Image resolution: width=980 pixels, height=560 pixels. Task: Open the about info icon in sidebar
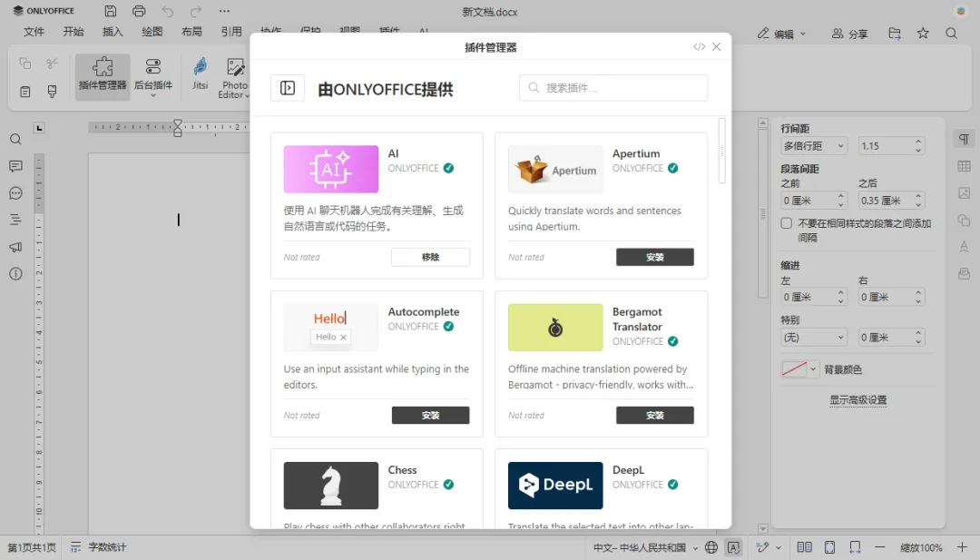15,274
